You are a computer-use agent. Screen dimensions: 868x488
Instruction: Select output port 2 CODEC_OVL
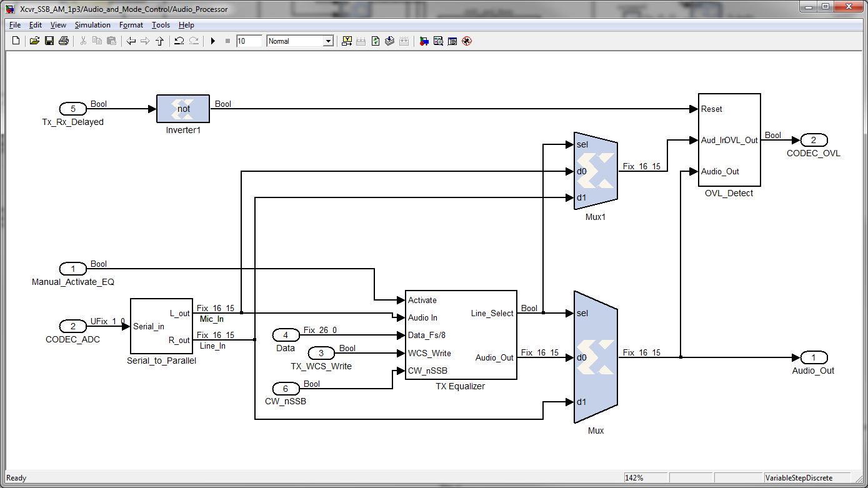814,140
